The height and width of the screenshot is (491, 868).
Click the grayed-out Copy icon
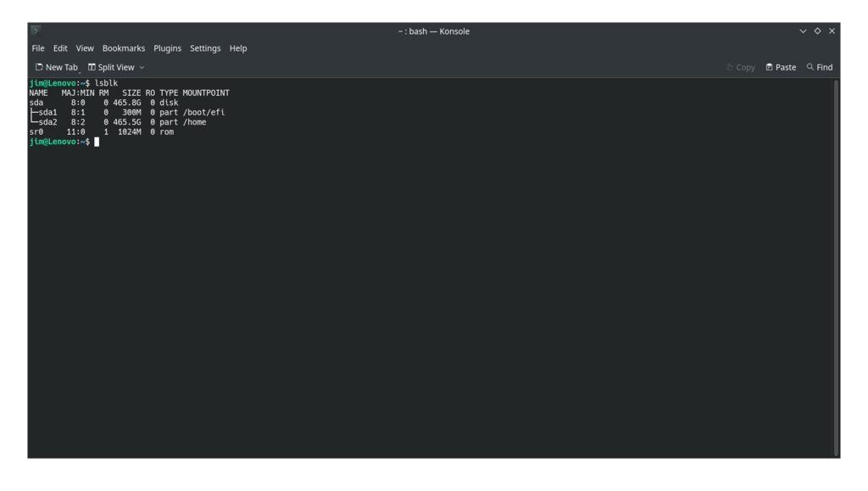tap(730, 67)
